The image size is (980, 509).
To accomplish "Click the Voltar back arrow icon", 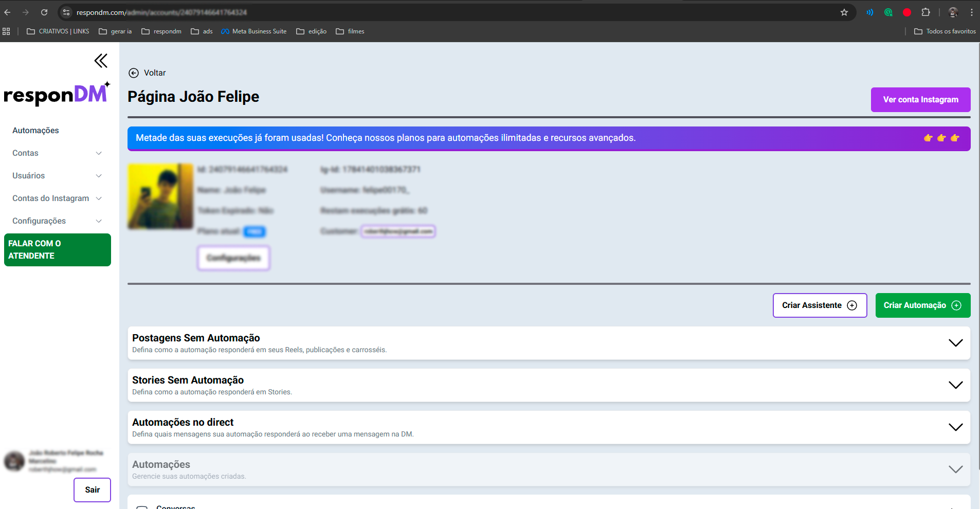I will [x=134, y=73].
